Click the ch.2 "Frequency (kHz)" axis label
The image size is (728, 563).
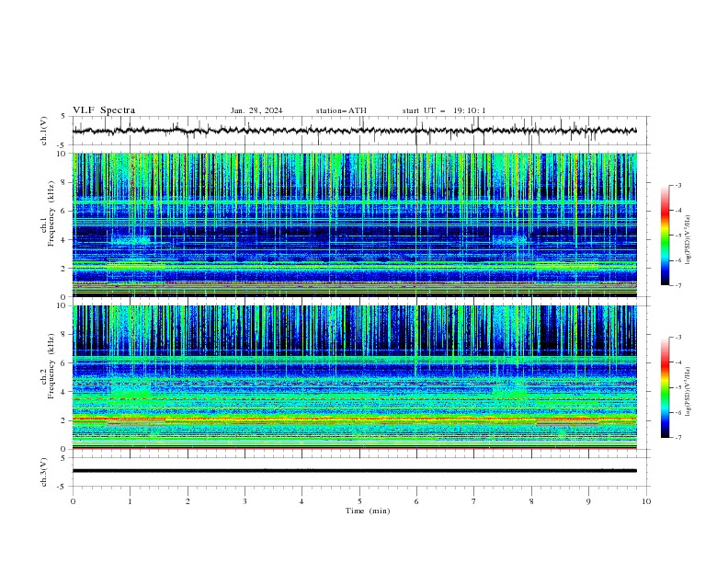(x=51, y=365)
